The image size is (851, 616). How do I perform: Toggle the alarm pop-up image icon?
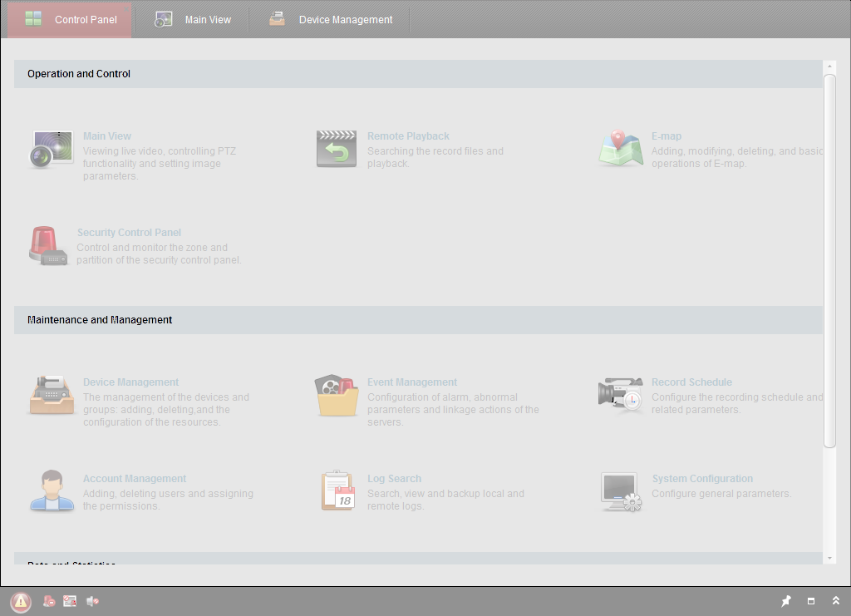pyautogui.click(x=70, y=601)
